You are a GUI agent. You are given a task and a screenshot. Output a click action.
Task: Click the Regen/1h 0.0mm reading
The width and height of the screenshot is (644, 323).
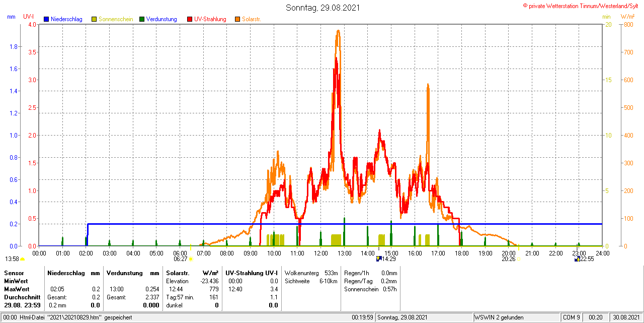point(371,273)
